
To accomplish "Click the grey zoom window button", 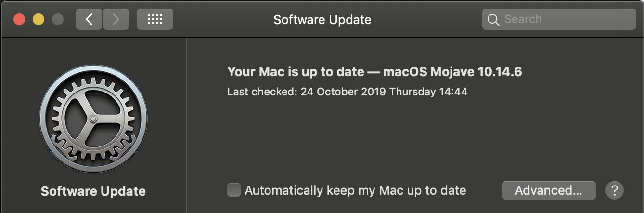I will (58, 20).
